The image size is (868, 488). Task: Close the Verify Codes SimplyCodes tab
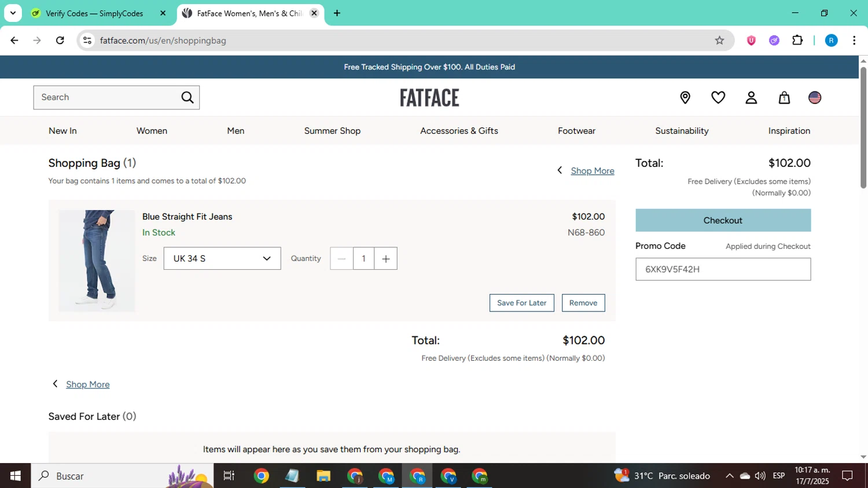click(163, 13)
